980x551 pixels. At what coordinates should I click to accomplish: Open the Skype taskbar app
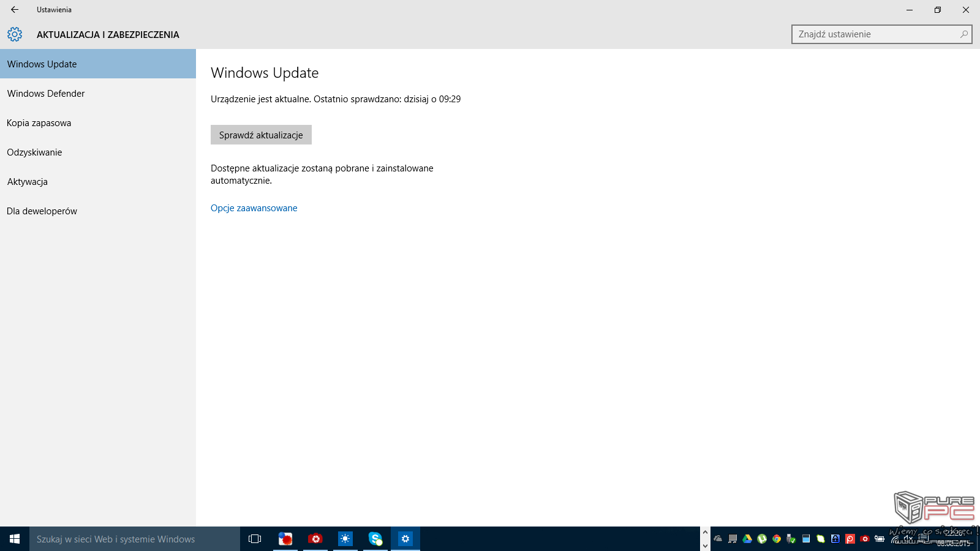coord(375,539)
